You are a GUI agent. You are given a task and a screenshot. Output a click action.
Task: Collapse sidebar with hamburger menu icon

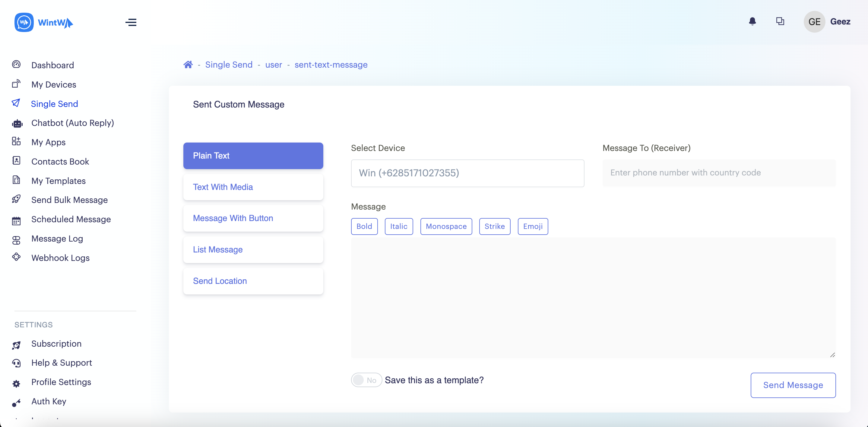(x=131, y=22)
